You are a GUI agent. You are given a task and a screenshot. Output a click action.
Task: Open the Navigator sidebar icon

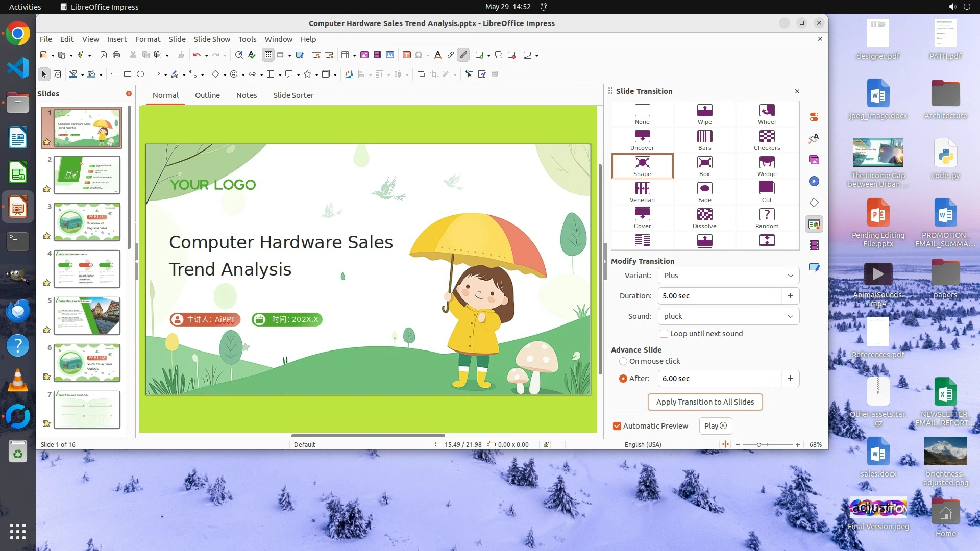pos(814,182)
